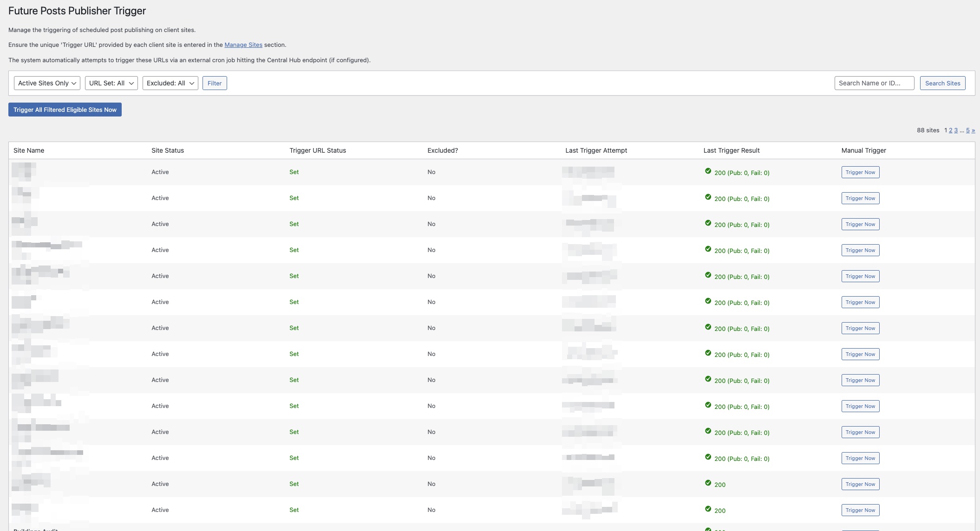This screenshot has height=531, width=980.
Task: Click the Site Name column header
Action: (x=29, y=150)
